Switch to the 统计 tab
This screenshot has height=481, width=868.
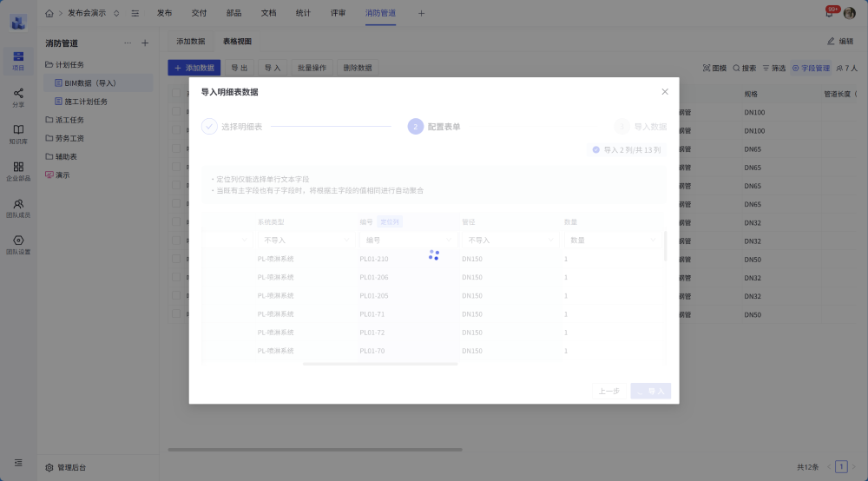point(303,13)
